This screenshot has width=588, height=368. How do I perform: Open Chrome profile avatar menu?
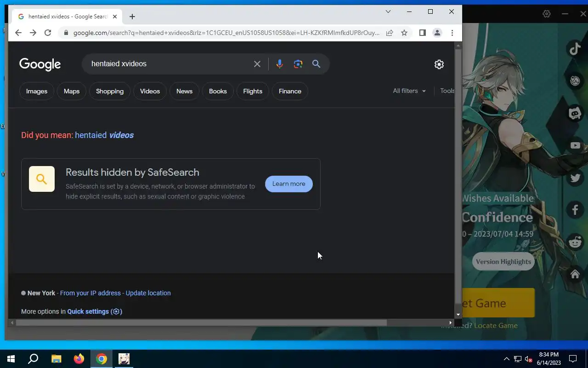point(437,33)
